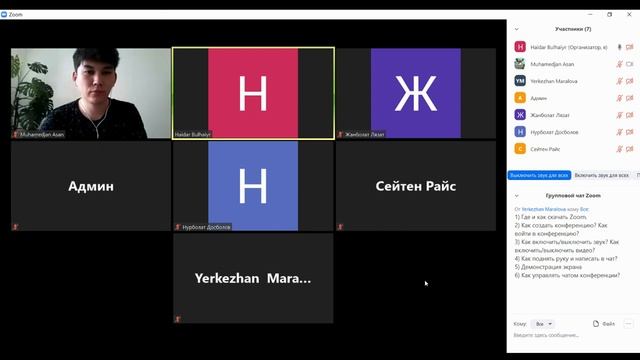
Task: Click Жанболат Лязат's camera-off icon
Action: (630, 115)
